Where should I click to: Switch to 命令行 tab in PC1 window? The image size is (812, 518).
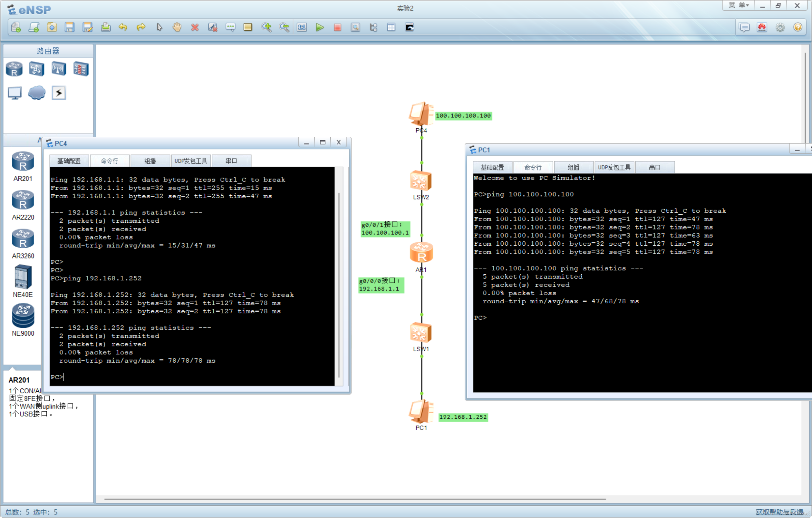533,167
